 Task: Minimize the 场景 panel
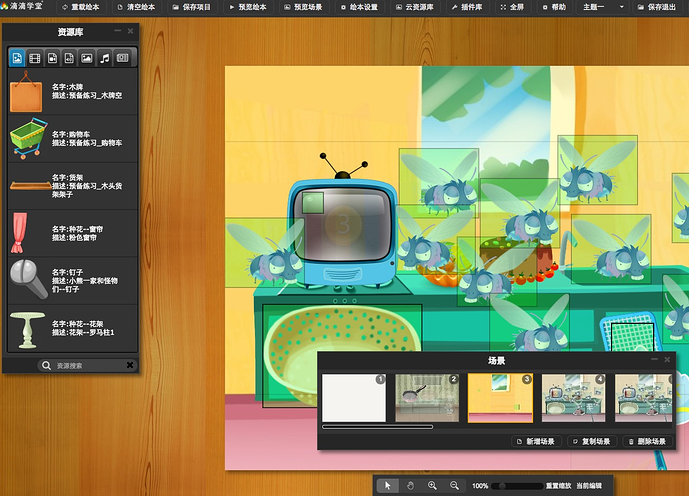click(654, 359)
